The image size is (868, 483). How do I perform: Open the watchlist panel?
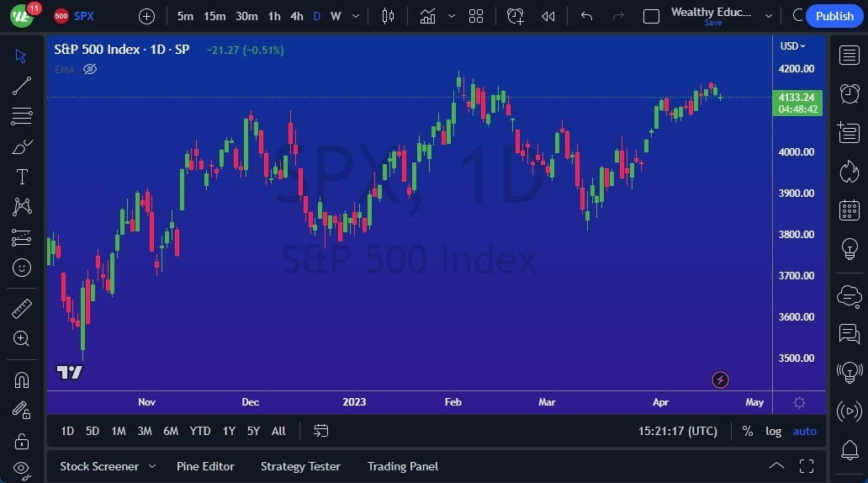coord(849,56)
